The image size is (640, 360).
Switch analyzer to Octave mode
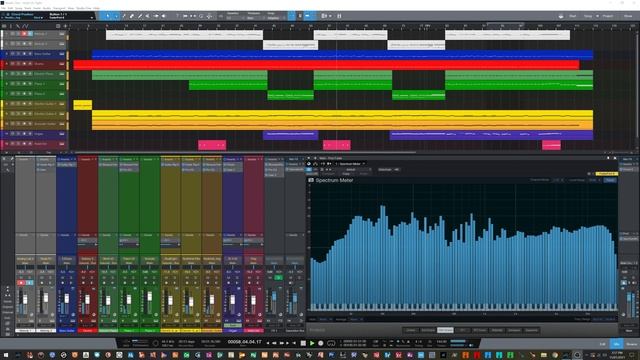click(411, 330)
